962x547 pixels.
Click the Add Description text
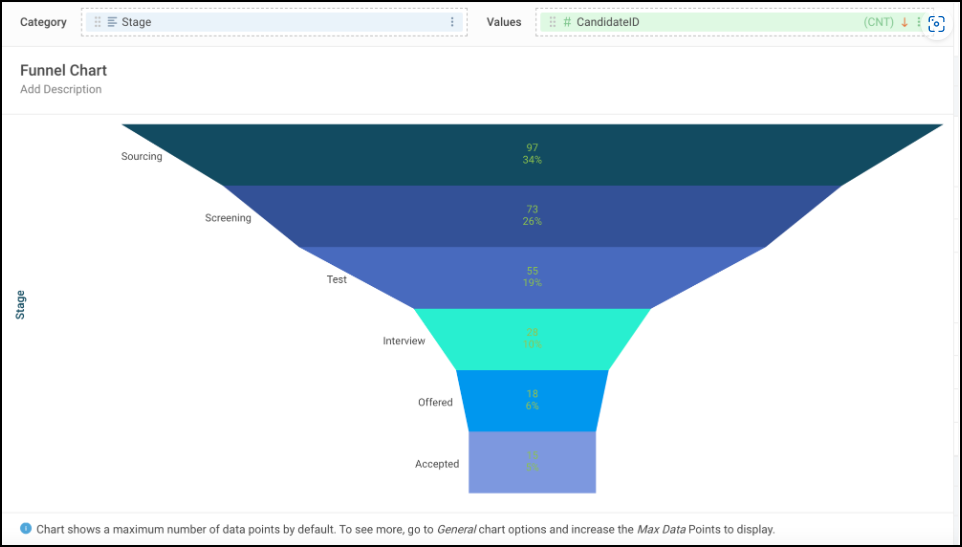(x=61, y=90)
